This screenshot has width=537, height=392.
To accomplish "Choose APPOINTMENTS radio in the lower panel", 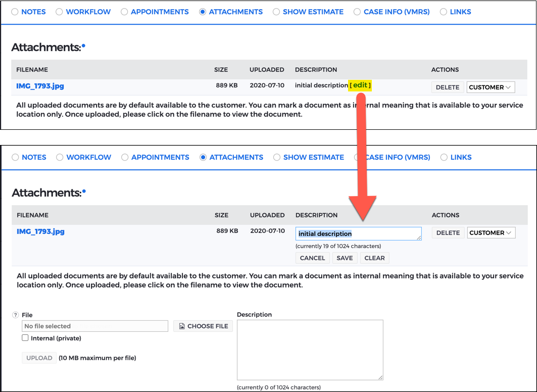I will pos(125,157).
